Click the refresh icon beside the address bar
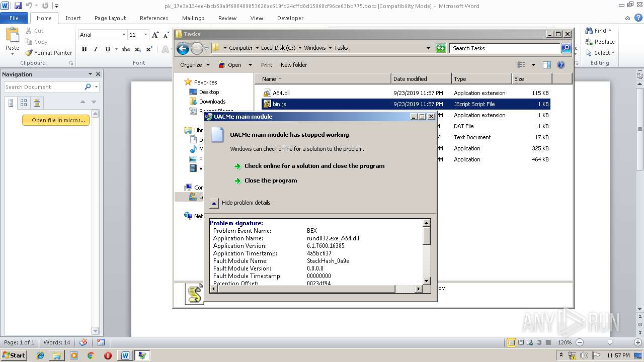 (441, 48)
